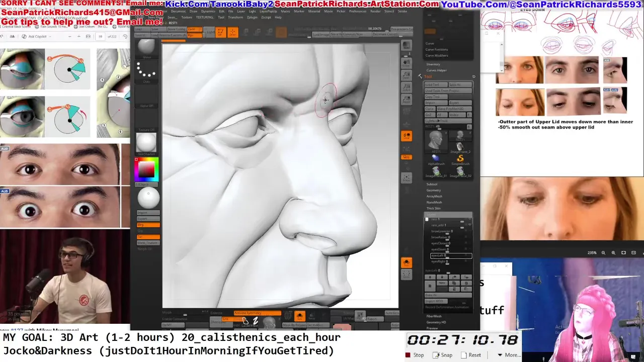Viewport: 644px width, 362px height.
Task: Click the system tray icon at bottom right
Action: tap(633, 356)
